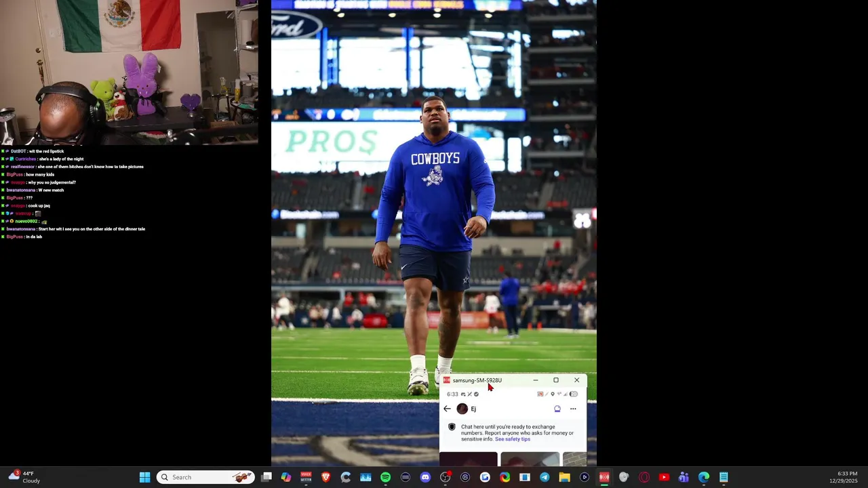Maximize the samsung-SM-S928U mirror window

click(556, 380)
